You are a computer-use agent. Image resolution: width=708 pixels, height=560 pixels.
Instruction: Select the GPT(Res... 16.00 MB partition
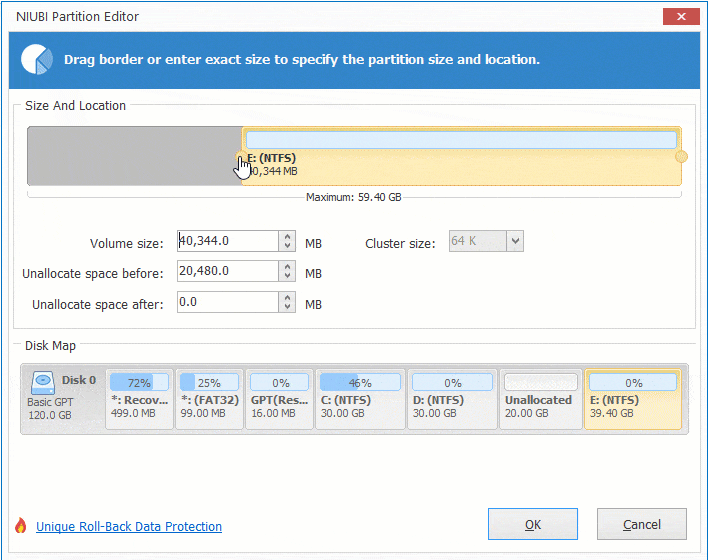point(279,399)
